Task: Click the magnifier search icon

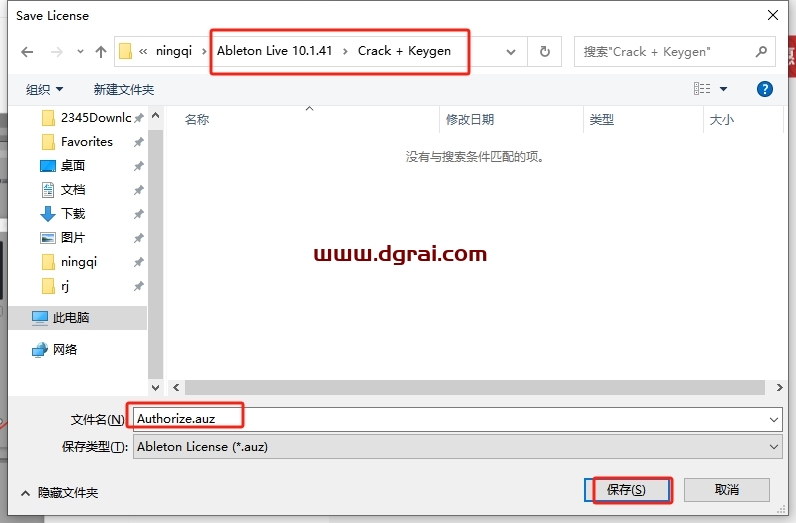Action: [x=761, y=52]
